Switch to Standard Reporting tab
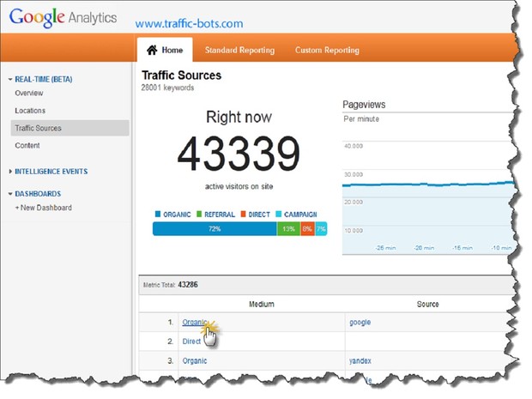The width and height of the screenshot is (532, 399). point(239,51)
